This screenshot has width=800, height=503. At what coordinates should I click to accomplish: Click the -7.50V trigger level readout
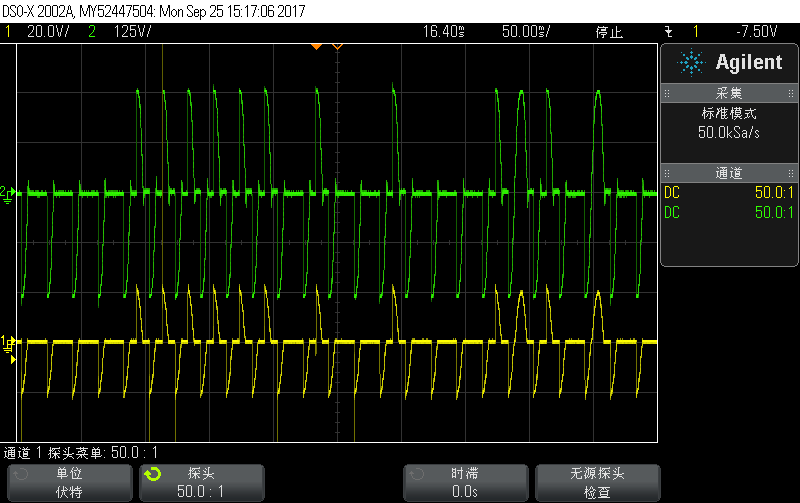[757, 32]
